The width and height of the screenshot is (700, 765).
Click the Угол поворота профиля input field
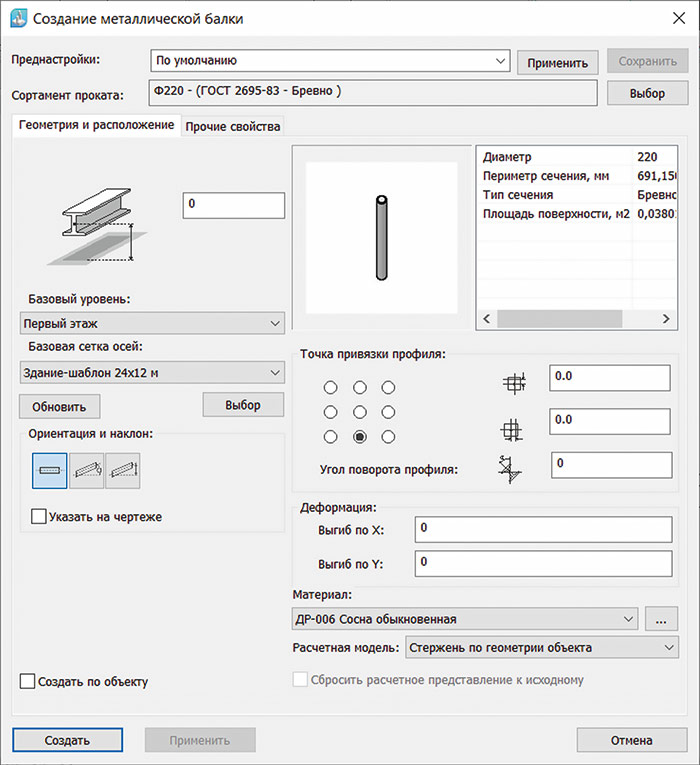(612, 464)
